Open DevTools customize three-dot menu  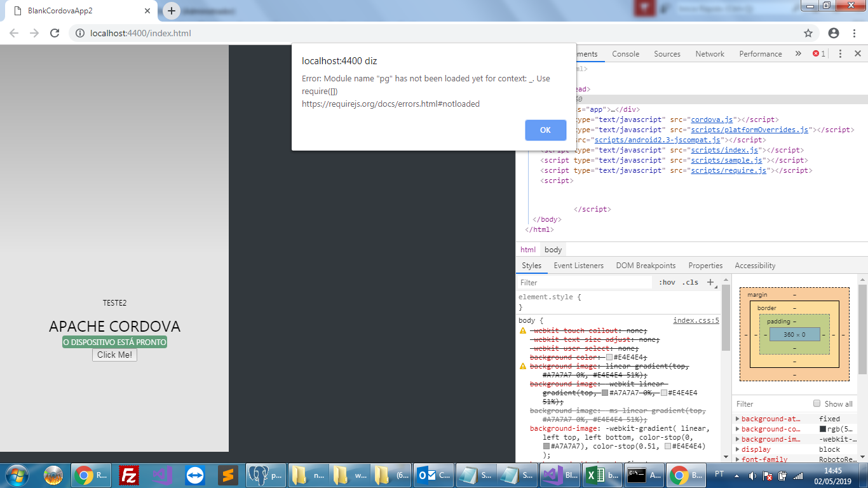click(x=840, y=54)
